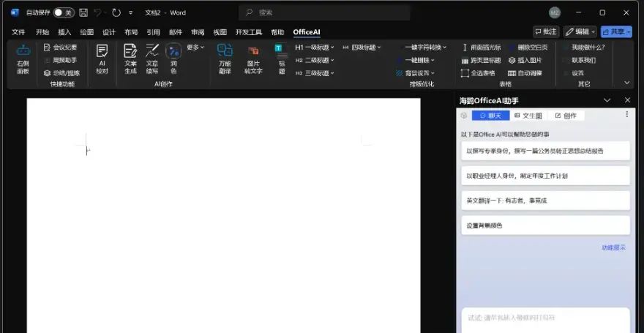
Task: Switch to the 创作 tab
Action: pos(566,116)
